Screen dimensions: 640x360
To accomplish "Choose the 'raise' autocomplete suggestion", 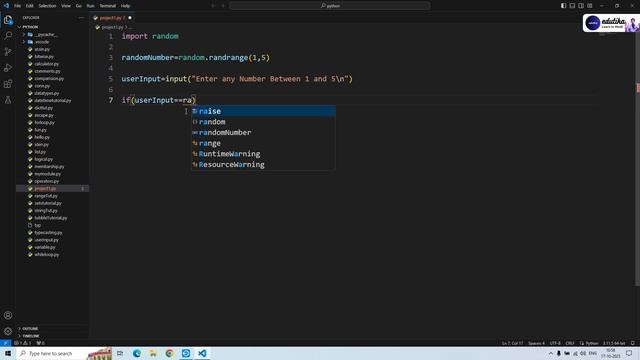I will [263, 111].
